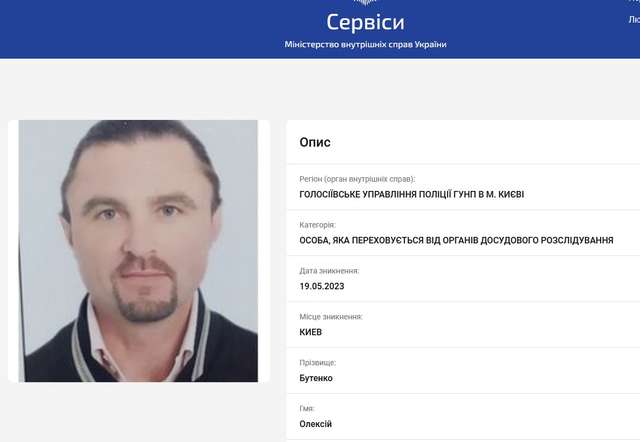The width and height of the screenshot is (640, 442).
Task: Click the КИЕВ location value
Action: 311,332
